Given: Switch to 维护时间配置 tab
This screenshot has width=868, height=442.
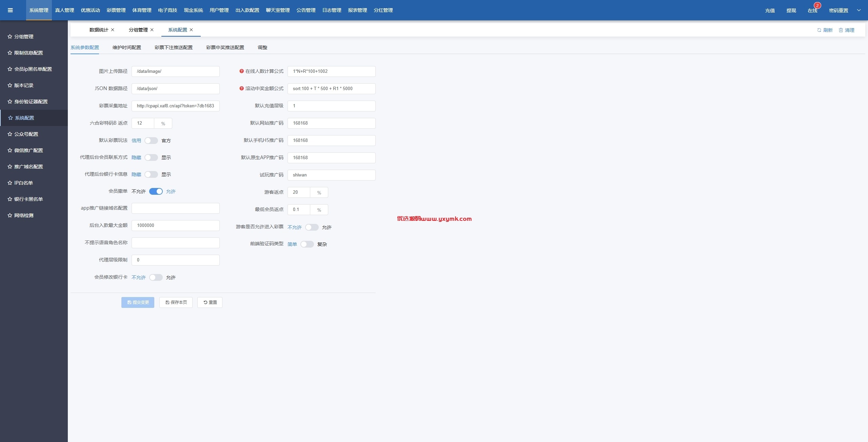Looking at the screenshot, I should pyautogui.click(x=127, y=47).
